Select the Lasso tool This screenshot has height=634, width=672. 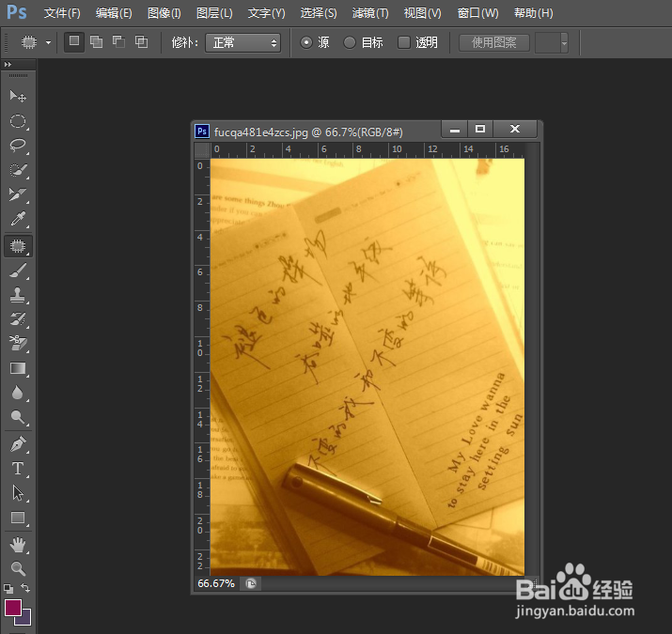(x=18, y=146)
